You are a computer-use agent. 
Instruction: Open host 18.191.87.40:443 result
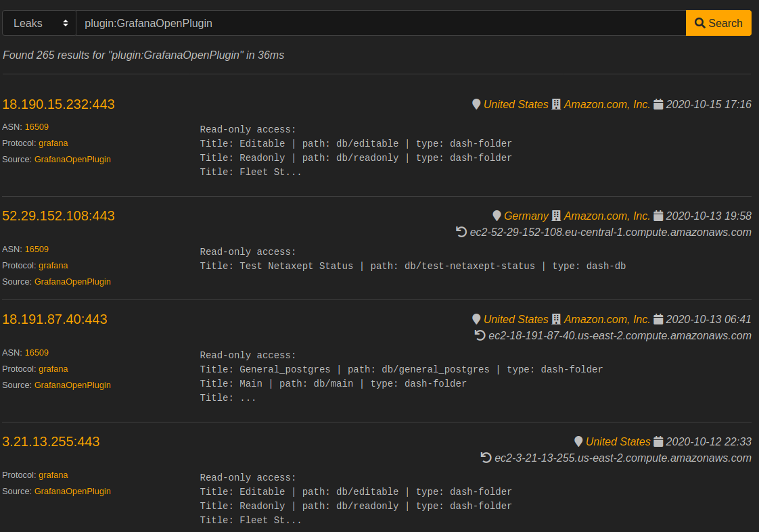(55, 320)
